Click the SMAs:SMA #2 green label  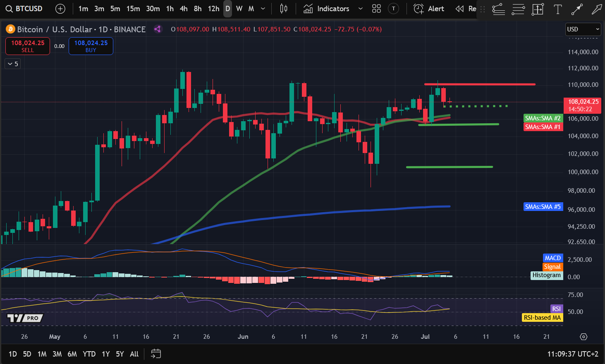click(x=543, y=118)
